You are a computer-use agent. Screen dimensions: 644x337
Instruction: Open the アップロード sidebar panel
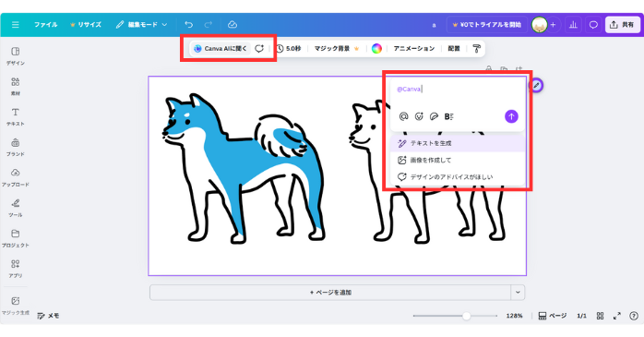coord(15,177)
